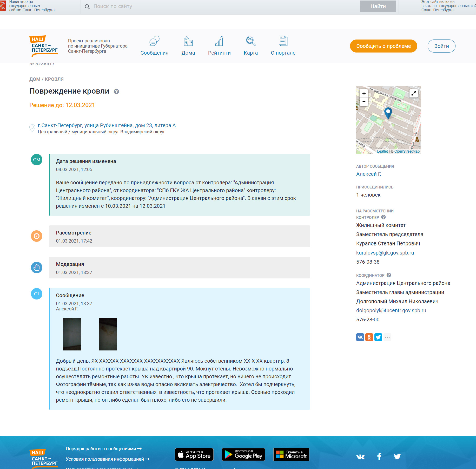Click the blue map location marker
This screenshot has height=469, width=476.
pos(388,113)
